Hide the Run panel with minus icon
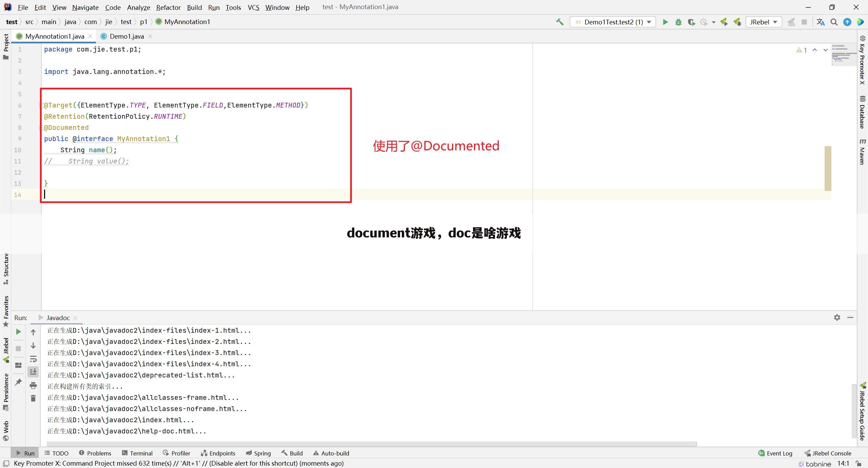Image resolution: width=868 pixels, height=468 pixels. point(850,317)
